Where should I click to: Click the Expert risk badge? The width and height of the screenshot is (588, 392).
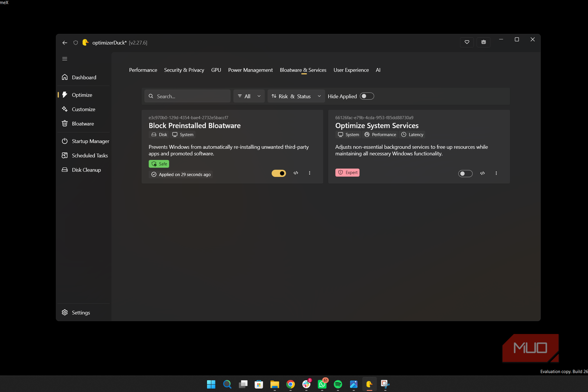point(347,173)
